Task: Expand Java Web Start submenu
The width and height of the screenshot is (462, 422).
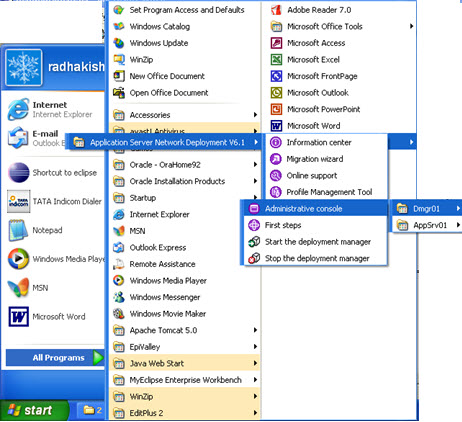Action: (185, 363)
